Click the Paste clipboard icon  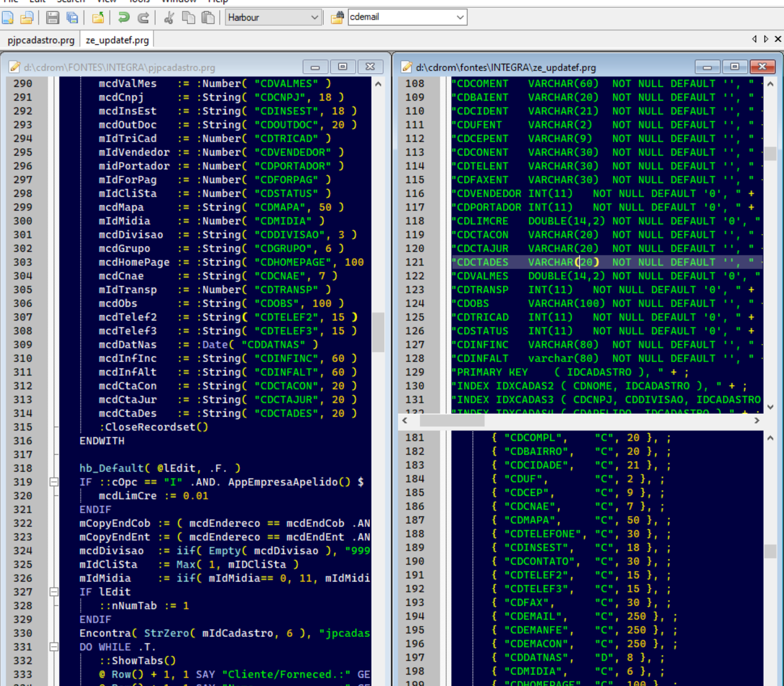coord(207,18)
